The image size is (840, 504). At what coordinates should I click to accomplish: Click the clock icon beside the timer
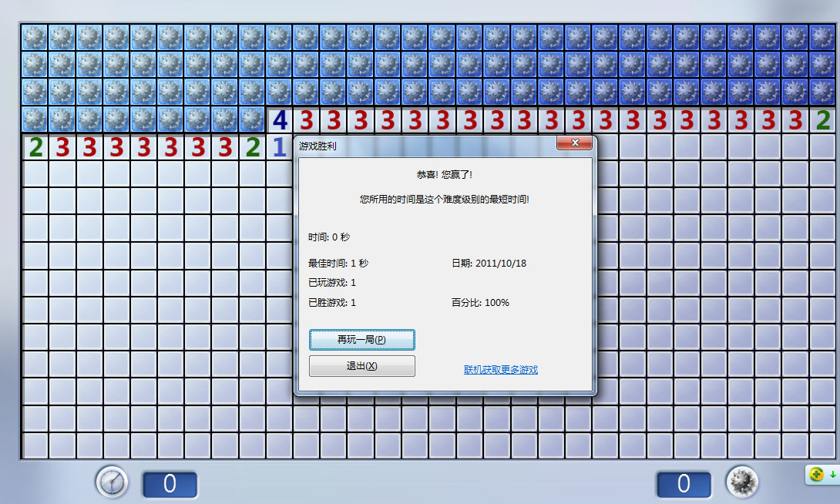click(x=112, y=482)
